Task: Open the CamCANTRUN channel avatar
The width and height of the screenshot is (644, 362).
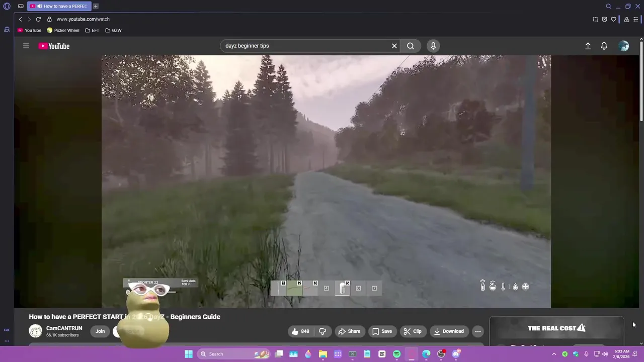Action: tap(35, 331)
